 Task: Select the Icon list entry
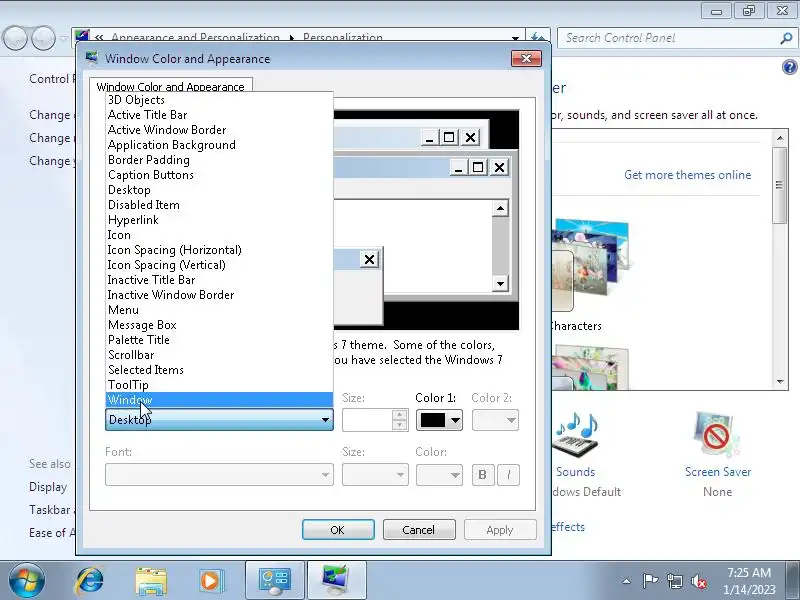219,235
